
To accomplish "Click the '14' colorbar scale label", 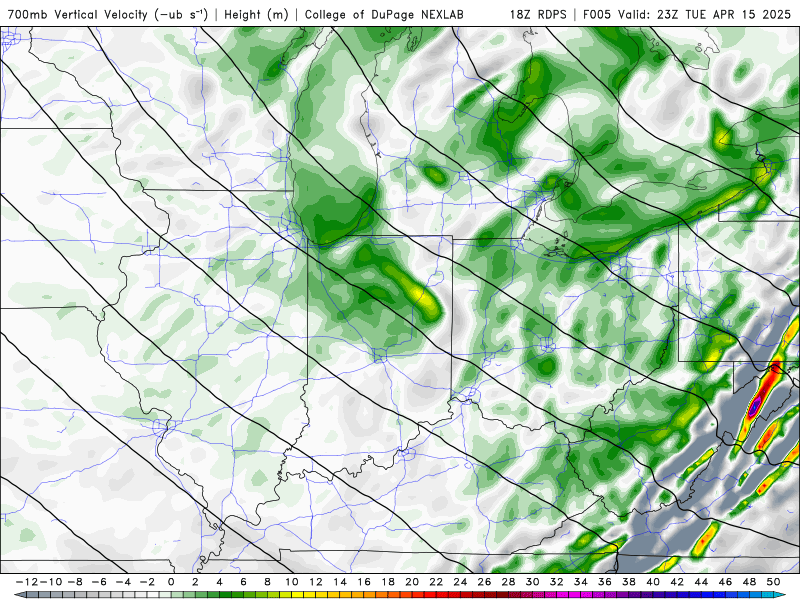I will [340, 582].
